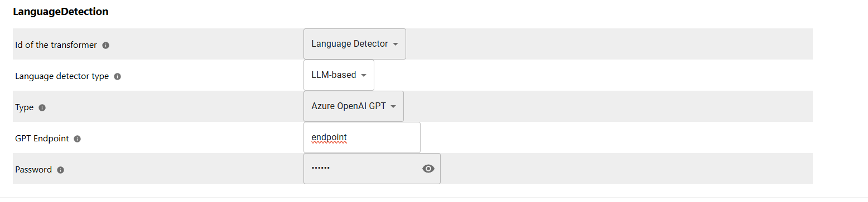This screenshot has width=868, height=202.
Task: Click the 'Id of the transformer' label
Action: click(x=56, y=45)
